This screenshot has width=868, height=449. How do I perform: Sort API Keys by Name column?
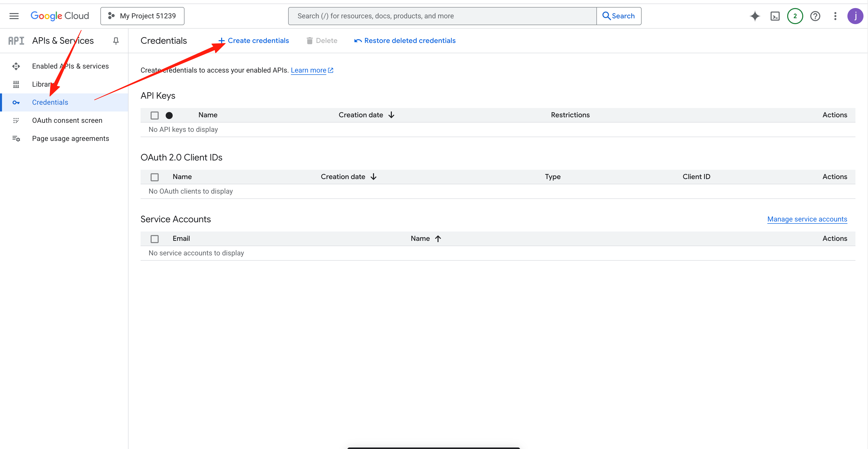(x=208, y=115)
